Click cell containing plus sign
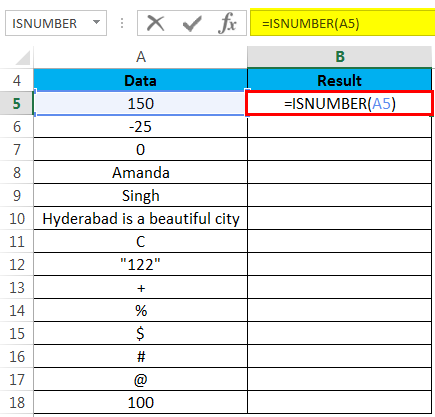The width and height of the screenshot is (435, 417). point(141,287)
